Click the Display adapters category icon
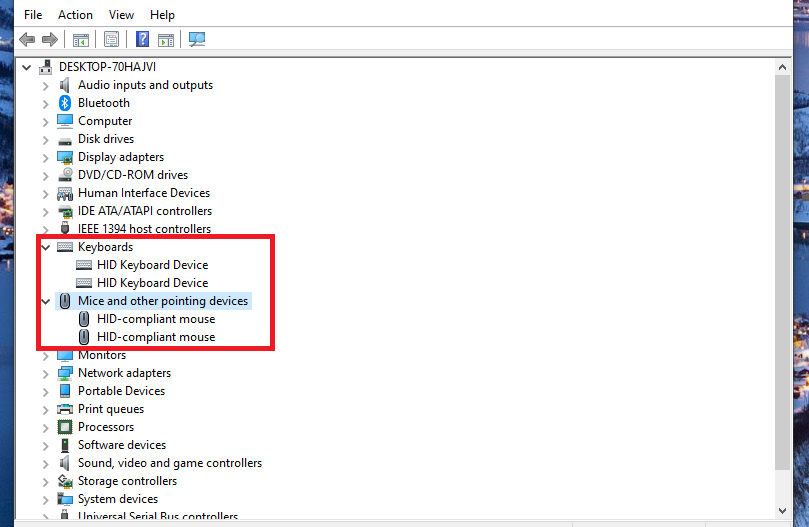The image size is (809, 527). coord(65,157)
